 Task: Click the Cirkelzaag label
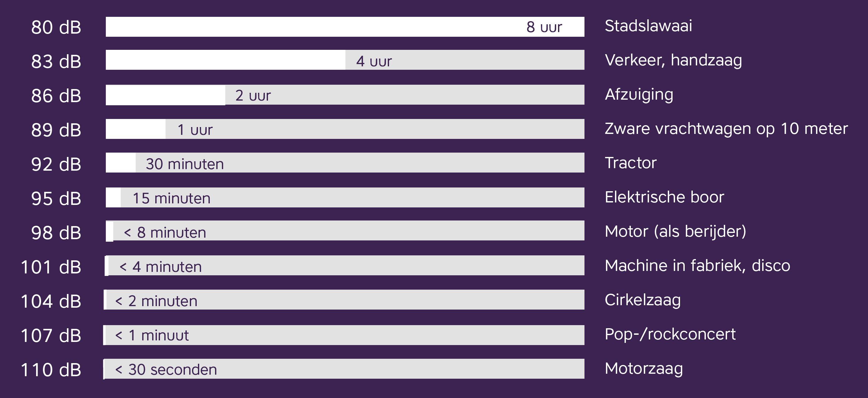(642, 300)
